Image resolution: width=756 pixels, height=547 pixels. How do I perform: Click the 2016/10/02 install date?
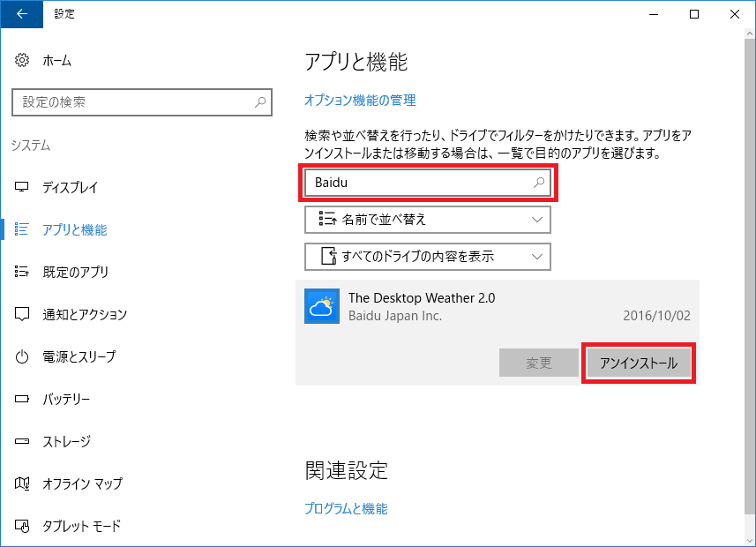656,316
